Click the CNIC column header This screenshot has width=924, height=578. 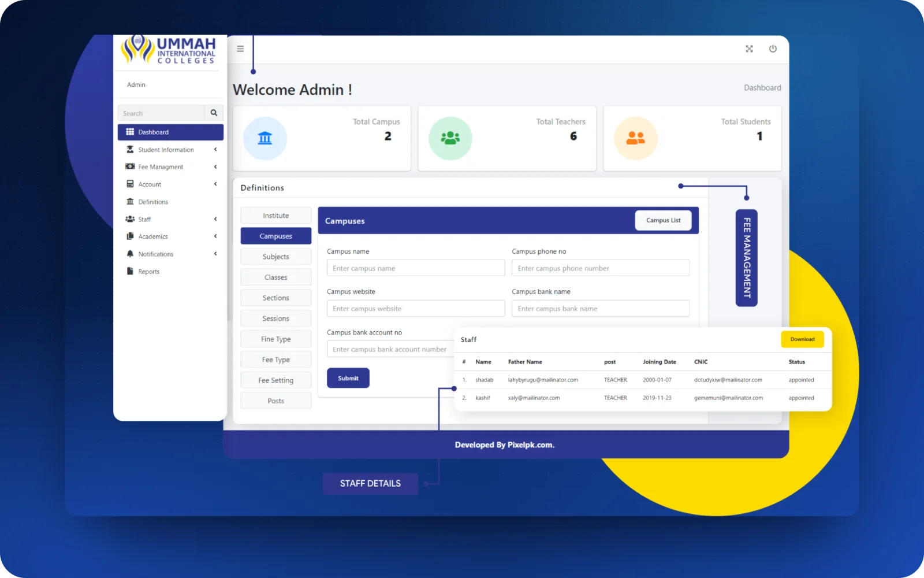pyautogui.click(x=701, y=362)
